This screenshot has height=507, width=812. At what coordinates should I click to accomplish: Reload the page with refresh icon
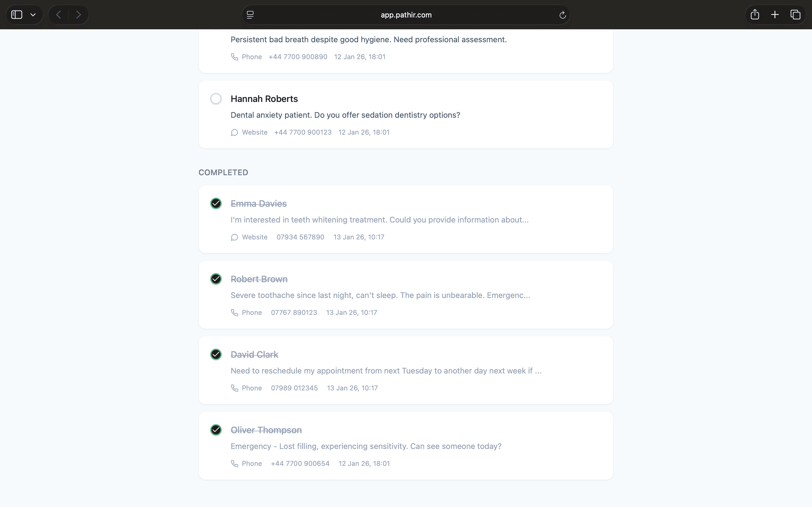click(x=562, y=15)
